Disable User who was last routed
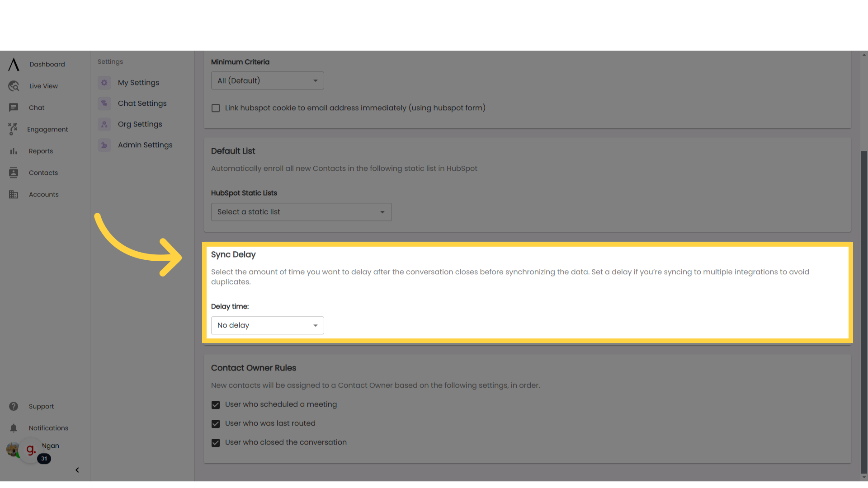868x488 pixels. [x=216, y=423]
